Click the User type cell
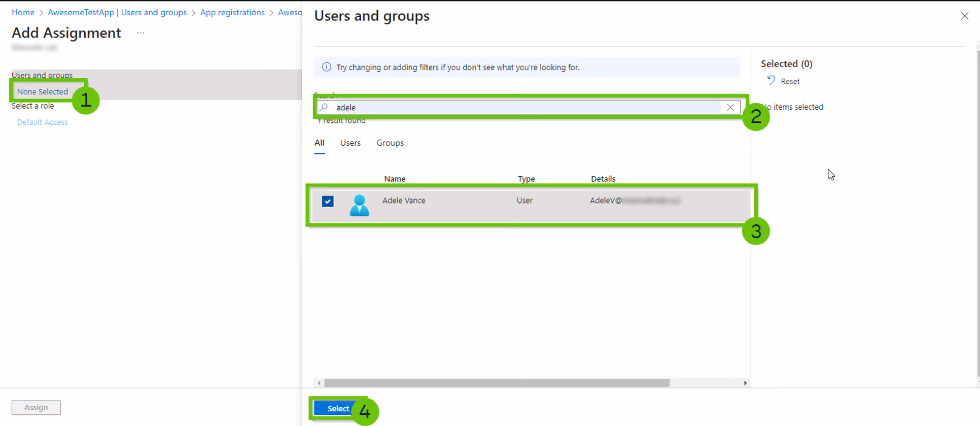The image size is (980, 426). [524, 201]
